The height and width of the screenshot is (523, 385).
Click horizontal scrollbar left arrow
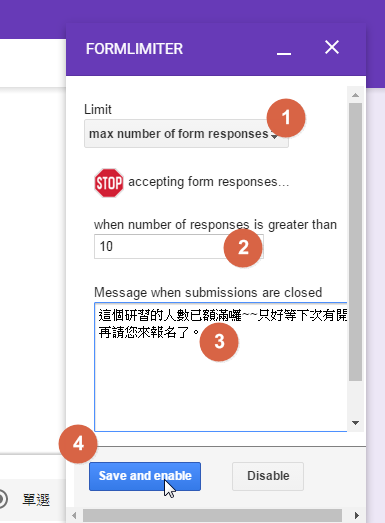[x=74, y=515]
